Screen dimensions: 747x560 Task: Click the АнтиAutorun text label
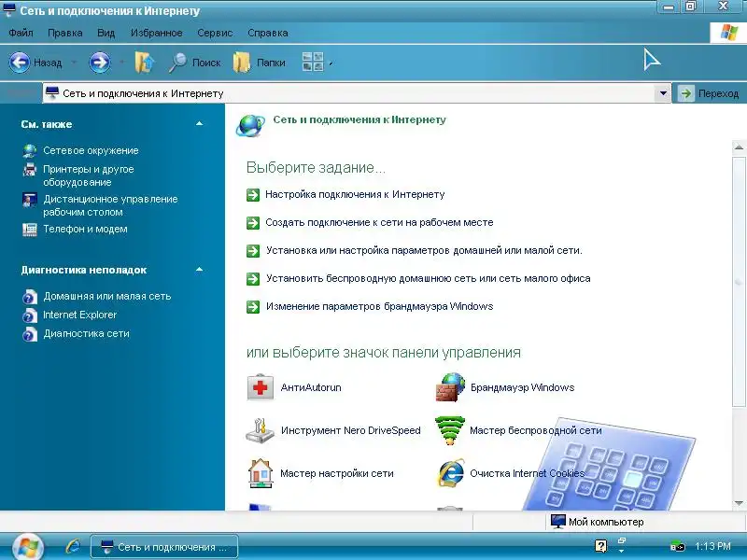coord(311,387)
